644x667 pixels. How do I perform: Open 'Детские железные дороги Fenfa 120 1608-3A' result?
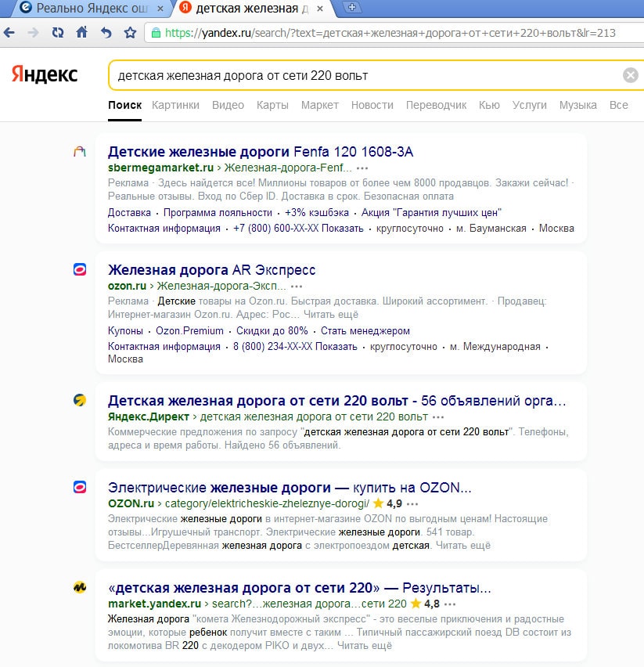(261, 151)
